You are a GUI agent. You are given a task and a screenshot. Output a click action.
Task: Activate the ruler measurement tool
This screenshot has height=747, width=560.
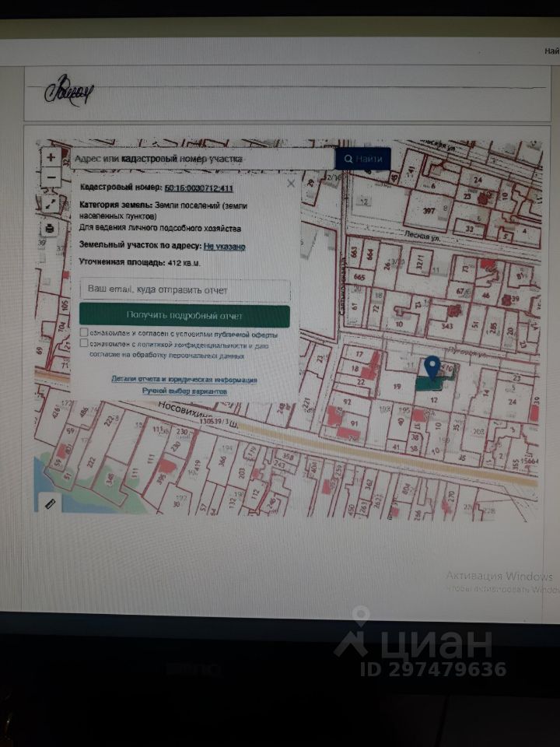51,503
